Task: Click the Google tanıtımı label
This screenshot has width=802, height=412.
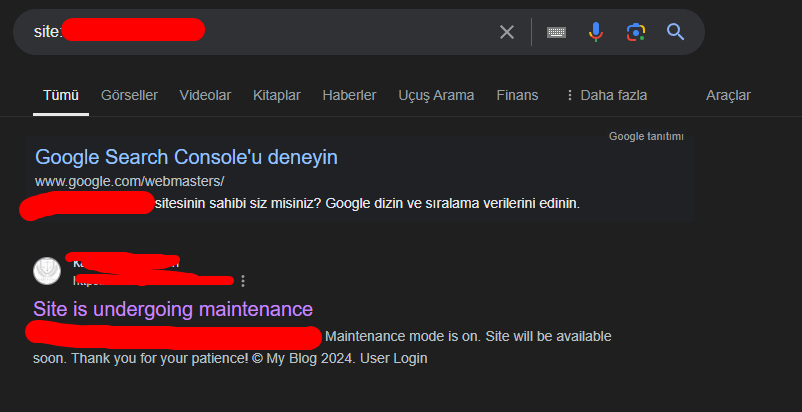Action: (x=646, y=136)
